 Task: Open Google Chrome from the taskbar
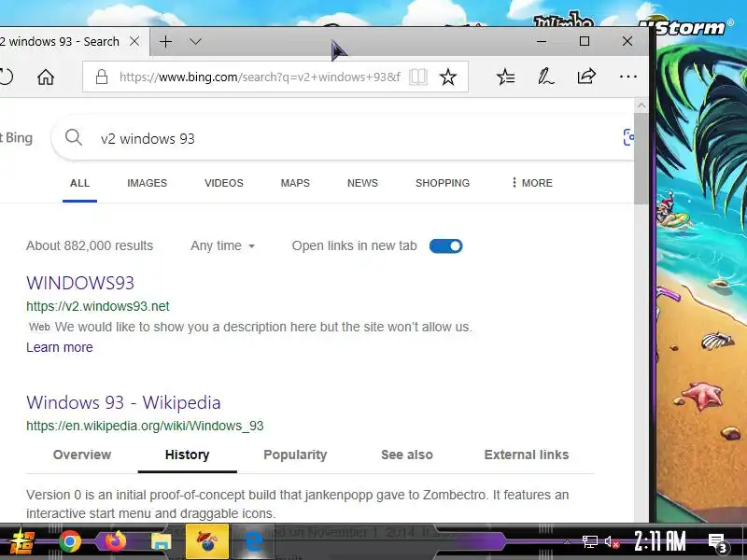point(70,541)
